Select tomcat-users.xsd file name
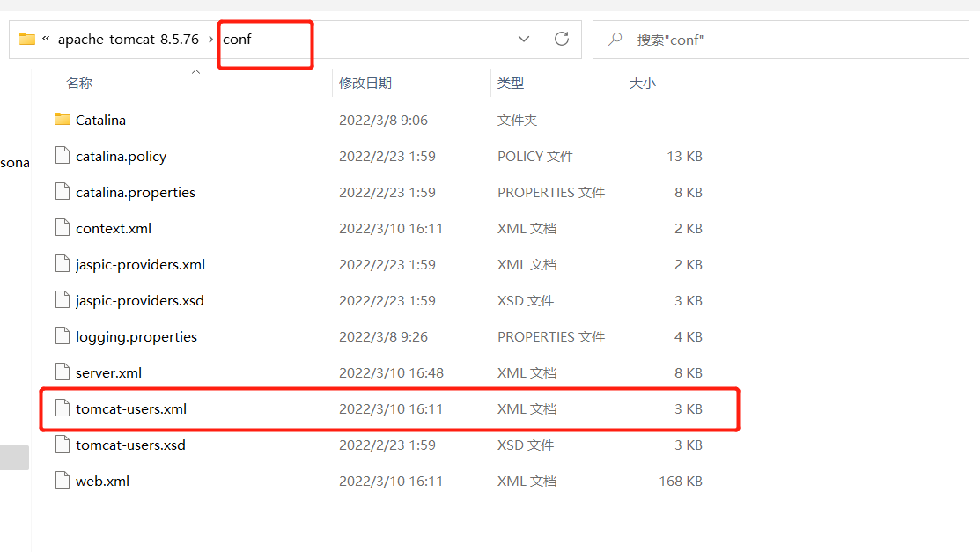The height and width of the screenshot is (552, 980). click(x=130, y=445)
